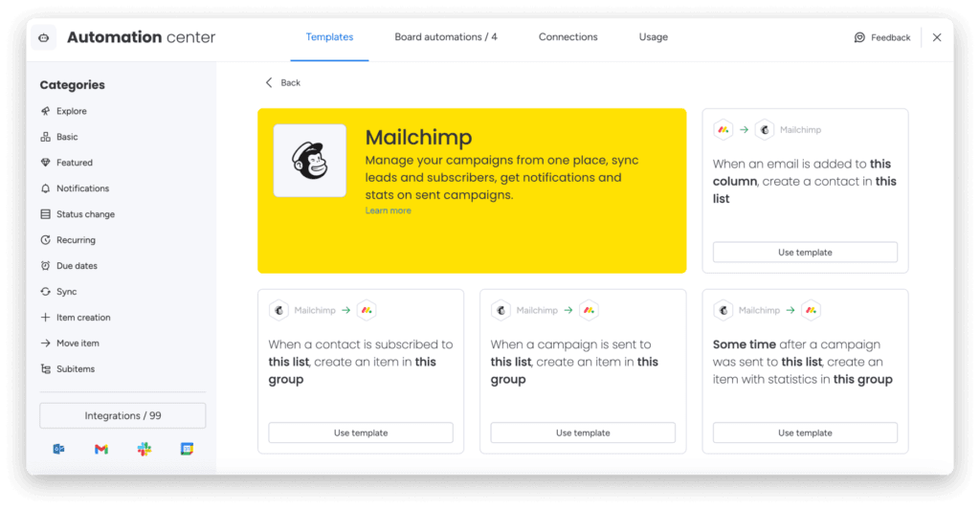Click Mailchimp icon in contact subscribed card
980x509 pixels.
click(x=278, y=310)
